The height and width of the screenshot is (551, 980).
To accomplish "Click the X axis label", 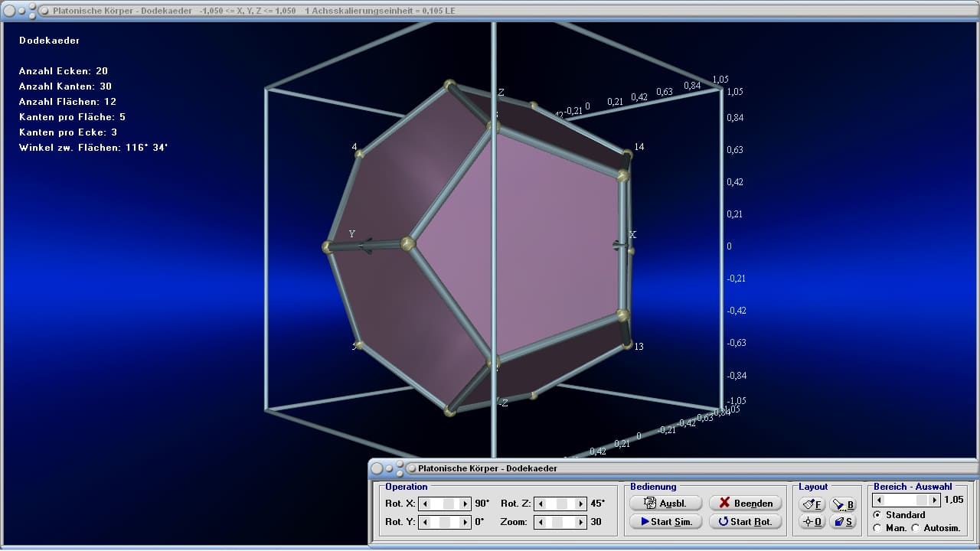I will click(x=633, y=235).
